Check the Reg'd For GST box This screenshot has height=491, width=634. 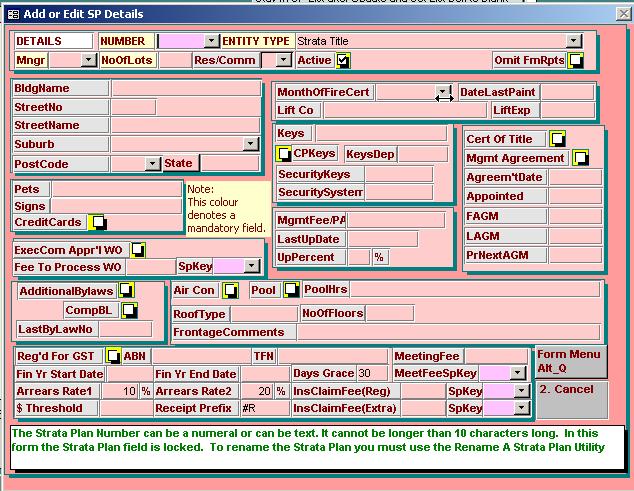[113, 356]
